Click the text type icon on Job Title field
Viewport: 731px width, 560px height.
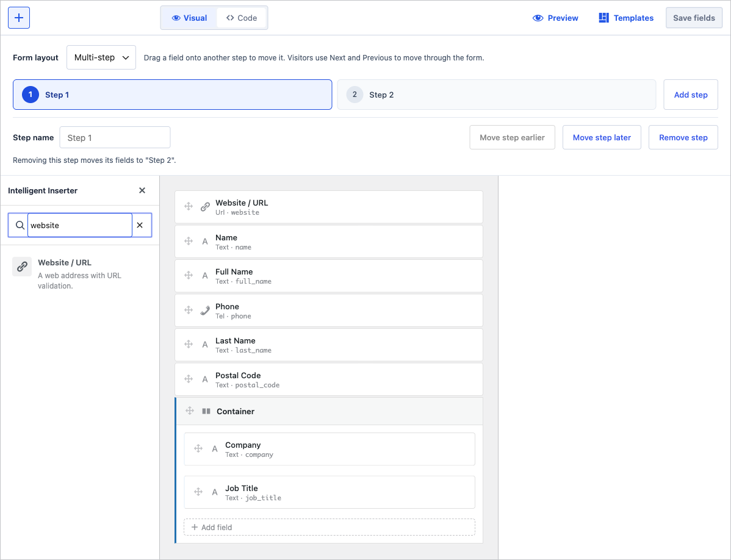tap(214, 492)
